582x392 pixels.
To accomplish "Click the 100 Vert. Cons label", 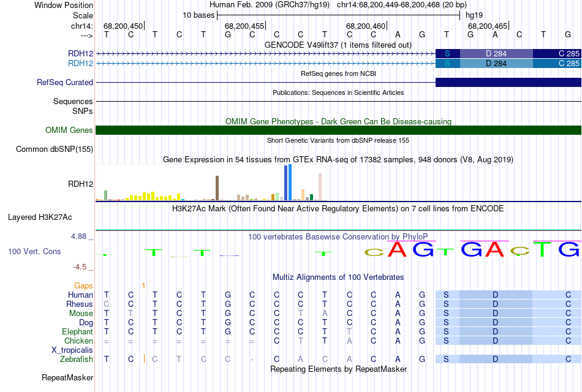I will coord(34,252).
